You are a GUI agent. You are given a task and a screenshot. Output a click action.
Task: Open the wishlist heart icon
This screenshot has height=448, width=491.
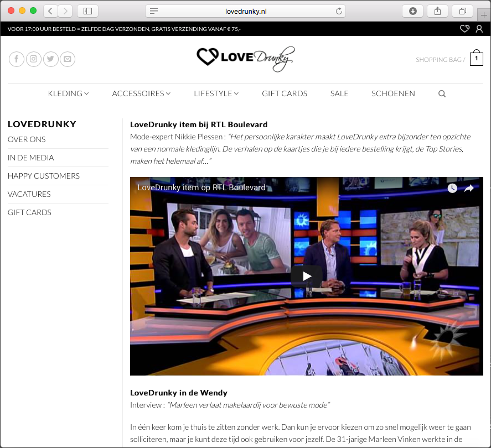click(464, 29)
